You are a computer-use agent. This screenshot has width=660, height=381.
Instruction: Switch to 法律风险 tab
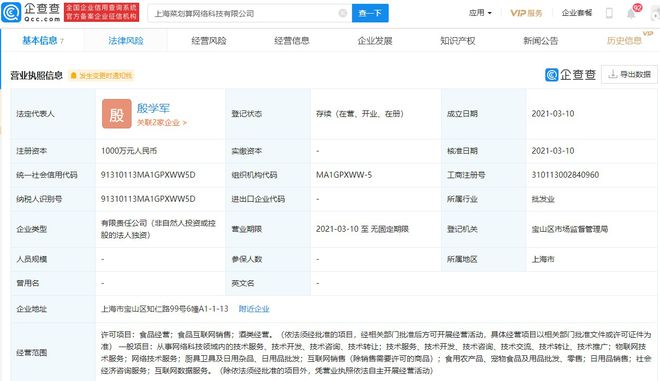point(126,41)
